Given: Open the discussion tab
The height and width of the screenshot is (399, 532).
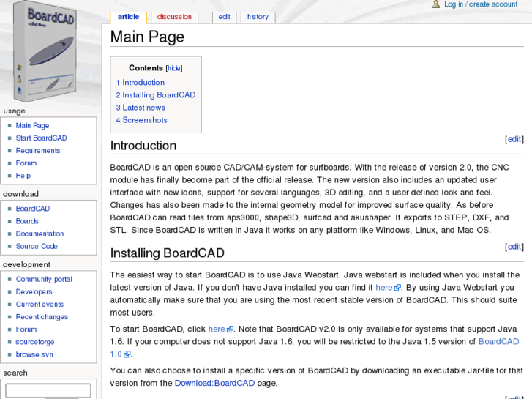Looking at the screenshot, I should point(174,17).
